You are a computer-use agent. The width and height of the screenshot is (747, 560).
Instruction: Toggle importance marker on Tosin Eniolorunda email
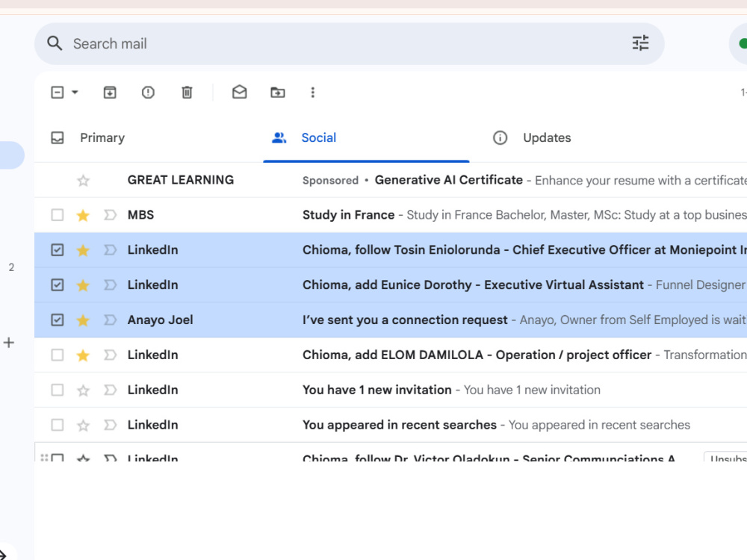[110, 250]
